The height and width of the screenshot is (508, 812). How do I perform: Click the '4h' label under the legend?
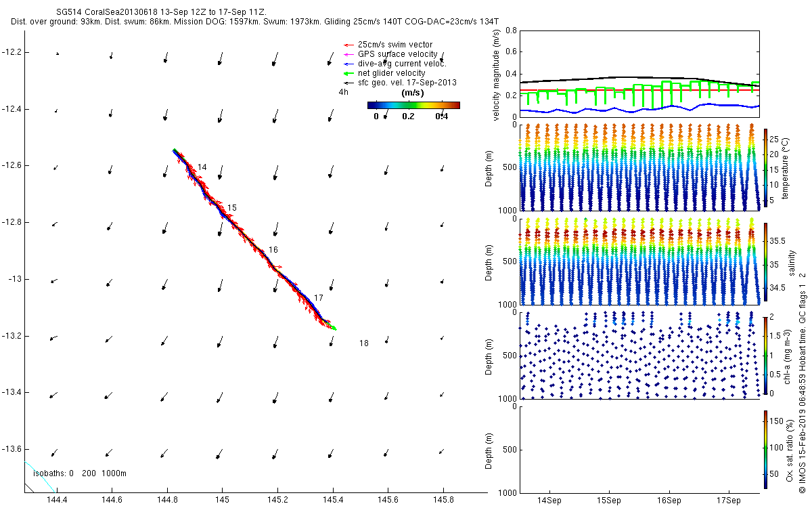[344, 92]
